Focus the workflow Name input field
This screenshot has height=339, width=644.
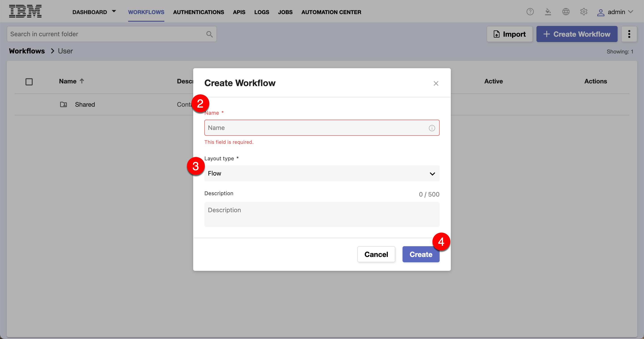(x=322, y=128)
